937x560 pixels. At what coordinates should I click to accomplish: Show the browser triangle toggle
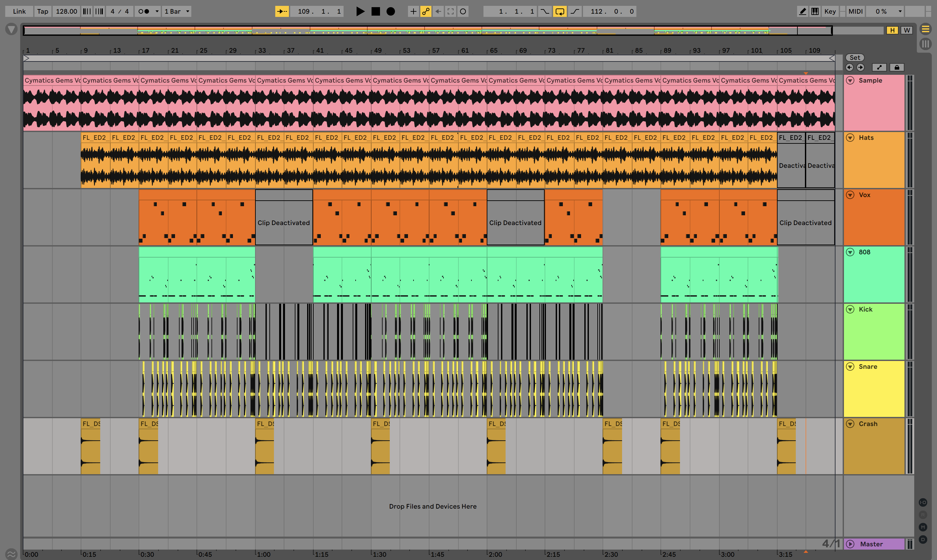coord(11,29)
